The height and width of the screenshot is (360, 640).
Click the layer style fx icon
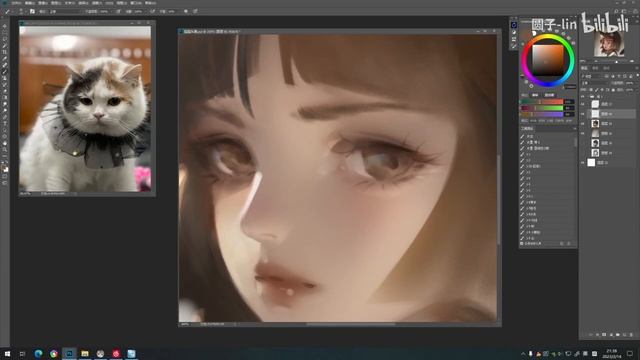tap(598, 335)
